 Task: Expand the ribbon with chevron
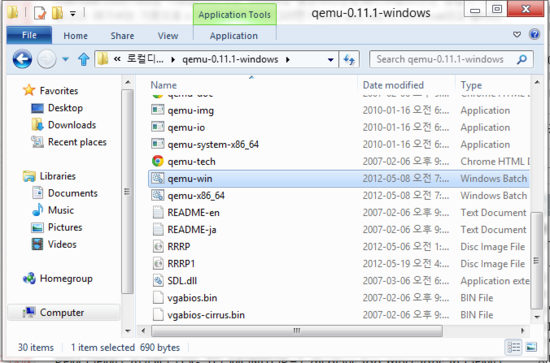coord(517,34)
